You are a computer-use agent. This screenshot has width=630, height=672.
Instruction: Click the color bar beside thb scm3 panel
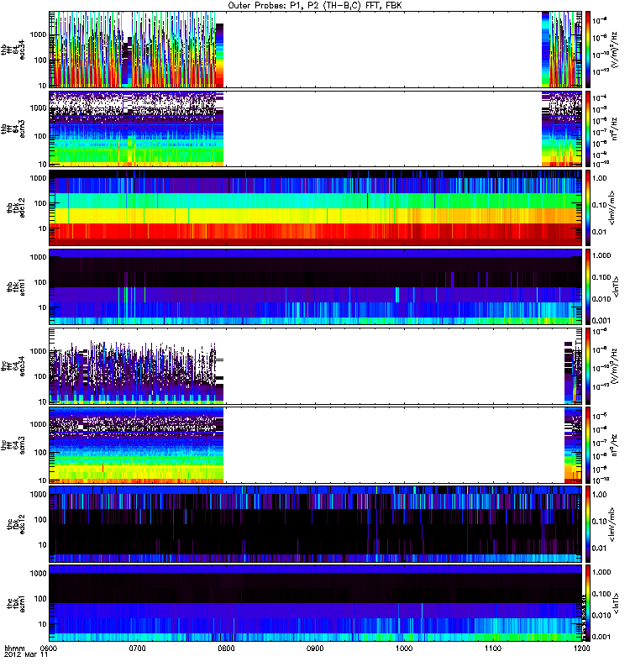[x=588, y=129]
